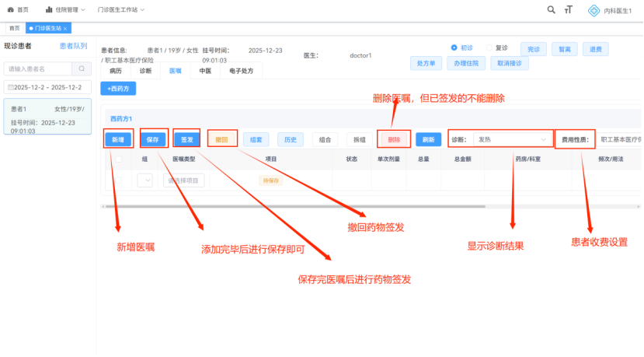
Task: Open the group dropdown in order row
Action: [x=144, y=180]
